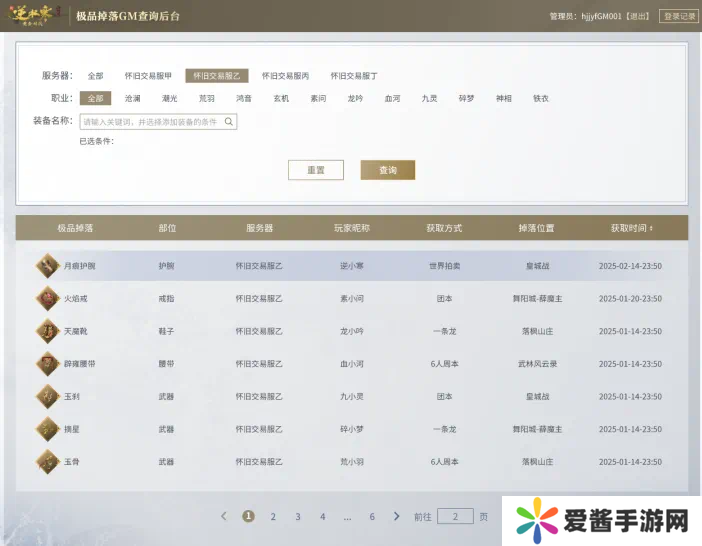Filter by profession 碎梦
Image resolution: width=702 pixels, height=546 pixels.
pos(467,98)
